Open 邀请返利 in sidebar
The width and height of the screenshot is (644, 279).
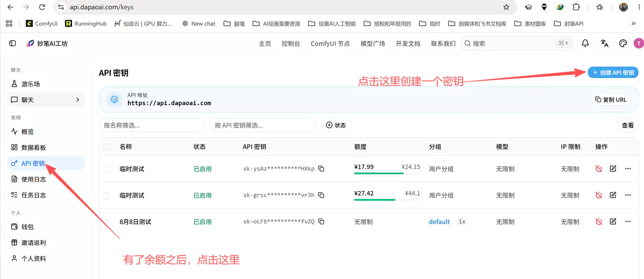click(x=46, y=242)
